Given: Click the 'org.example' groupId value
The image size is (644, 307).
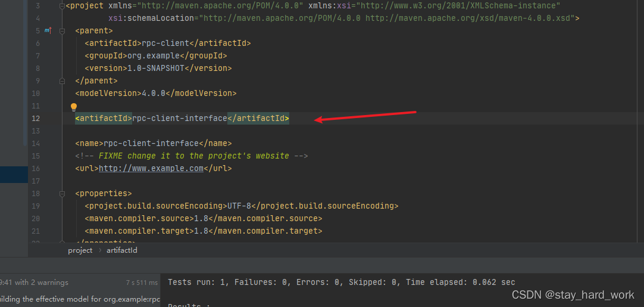Looking at the screenshot, I should point(154,55).
